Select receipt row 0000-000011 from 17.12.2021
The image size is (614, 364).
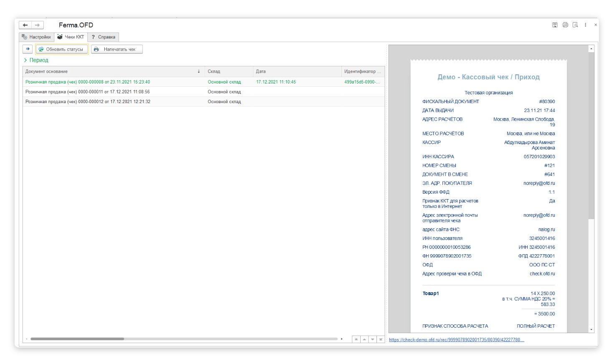click(88, 92)
